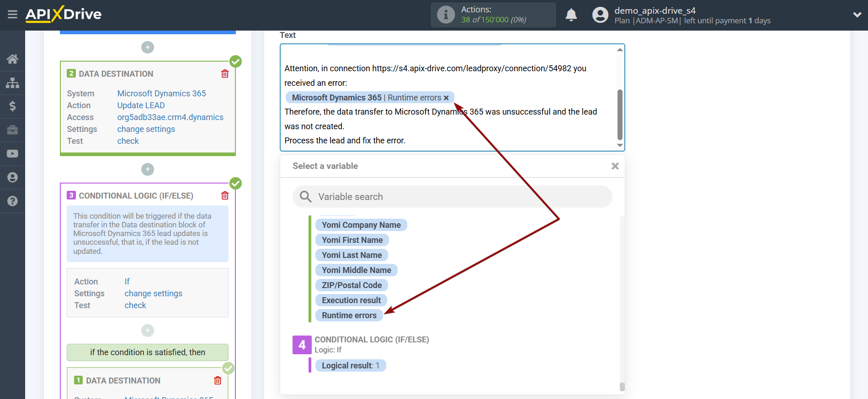Click change settings in Conditional Logic block
868x399 pixels.
click(154, 294)
